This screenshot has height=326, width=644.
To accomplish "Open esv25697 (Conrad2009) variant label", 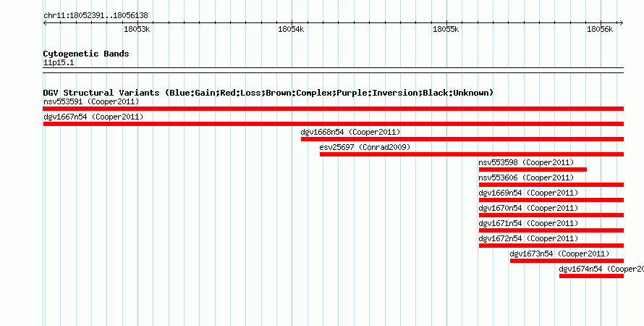I will pyautogui.click(x=365, y=147).
